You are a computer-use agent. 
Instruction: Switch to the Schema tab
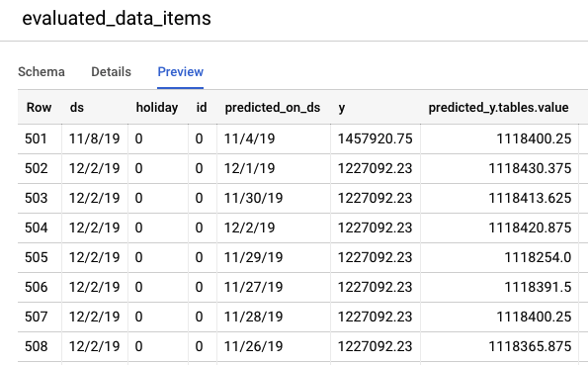click(42, 72)
